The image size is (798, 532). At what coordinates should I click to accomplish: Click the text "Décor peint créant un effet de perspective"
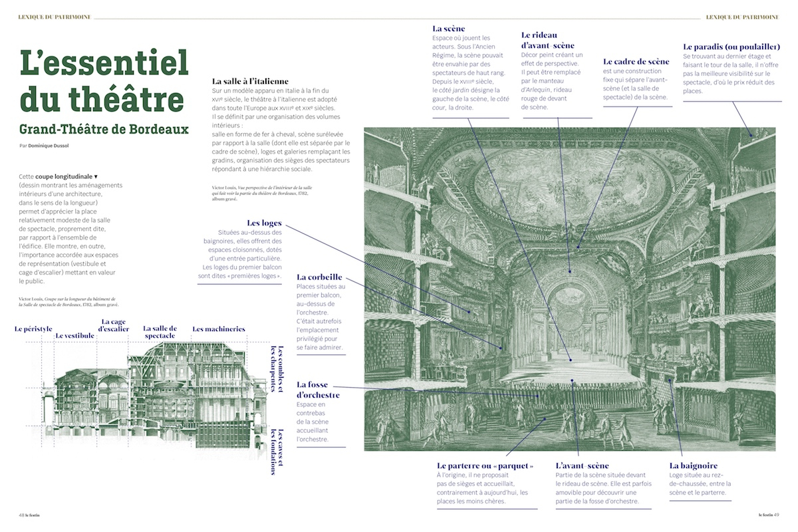tap(553, 59)
